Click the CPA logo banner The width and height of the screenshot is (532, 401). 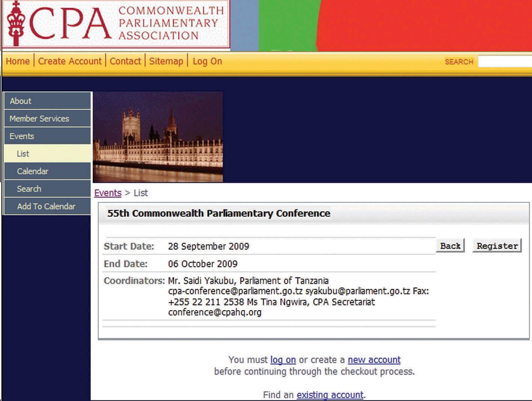[116, 24]
